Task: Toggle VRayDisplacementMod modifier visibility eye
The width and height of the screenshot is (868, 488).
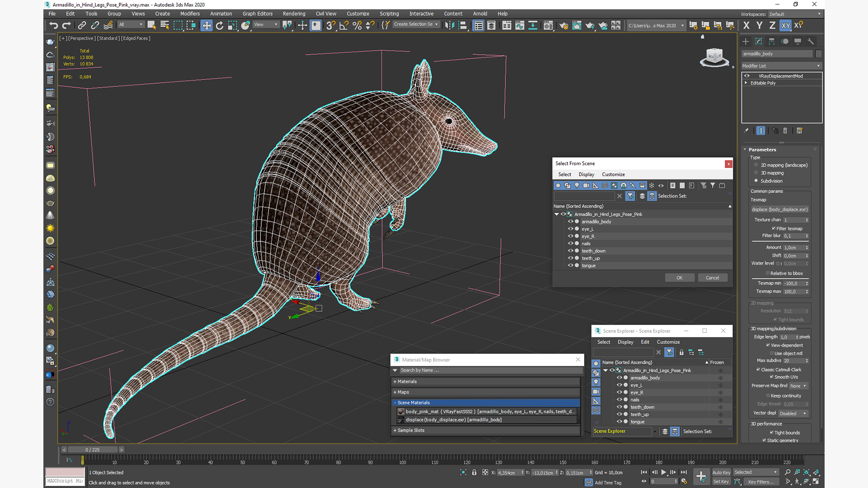Action: 747,76
